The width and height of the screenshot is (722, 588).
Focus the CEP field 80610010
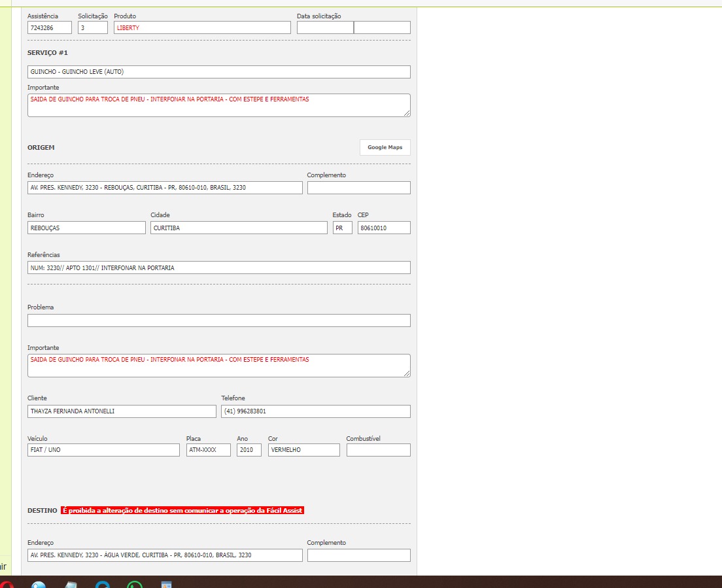click(x=384, y=228)
